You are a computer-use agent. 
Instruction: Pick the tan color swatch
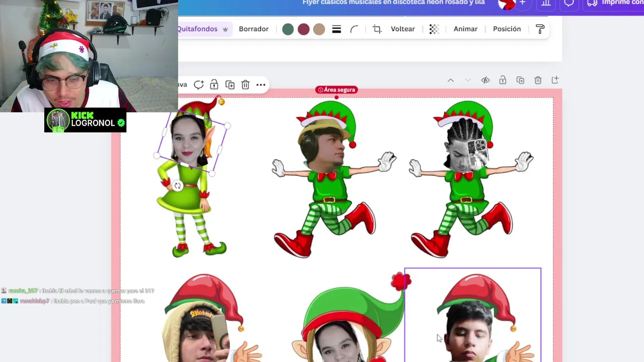click(x=319, y=29)
